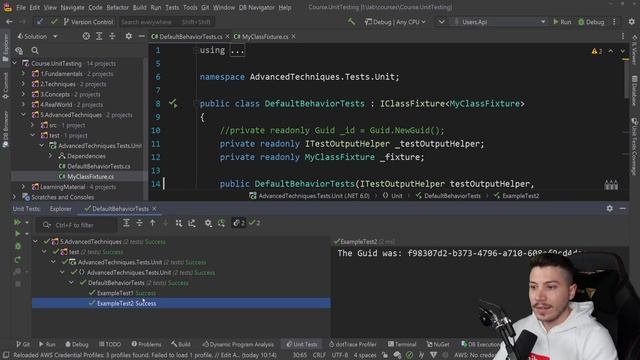Rerun the unit test session
This screenshot has width=640, height=360.
[x=18, y=260]
